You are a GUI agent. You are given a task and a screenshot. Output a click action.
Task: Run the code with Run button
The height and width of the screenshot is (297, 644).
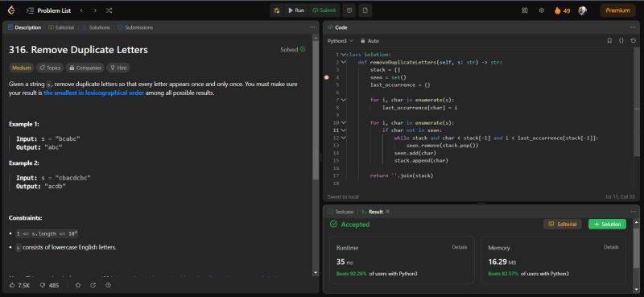click(295, 10)
